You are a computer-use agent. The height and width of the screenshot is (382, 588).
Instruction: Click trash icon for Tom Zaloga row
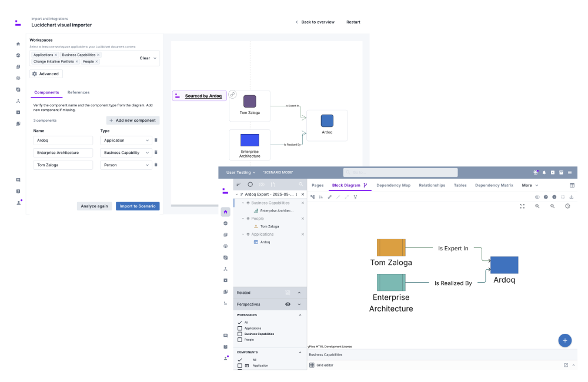pyautogui.click(x=156, y=165)
